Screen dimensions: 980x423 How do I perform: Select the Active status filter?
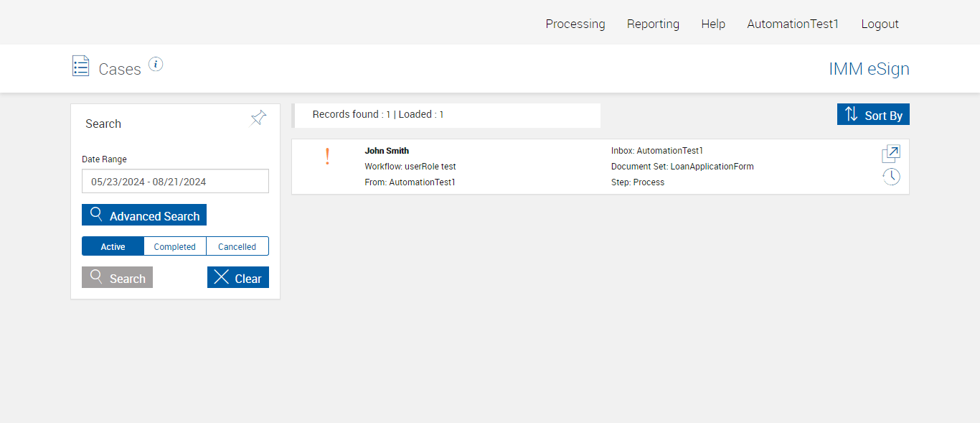(x=113, y=246)
